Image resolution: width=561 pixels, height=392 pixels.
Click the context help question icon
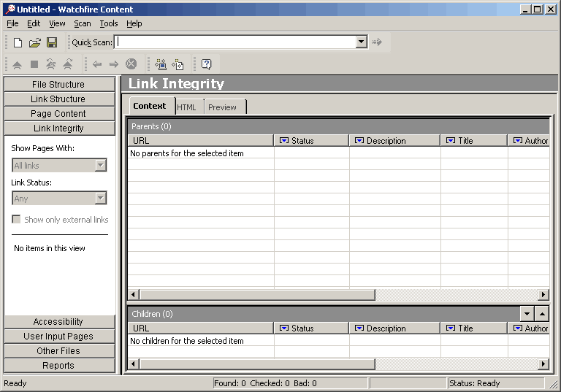coord(207,64)
